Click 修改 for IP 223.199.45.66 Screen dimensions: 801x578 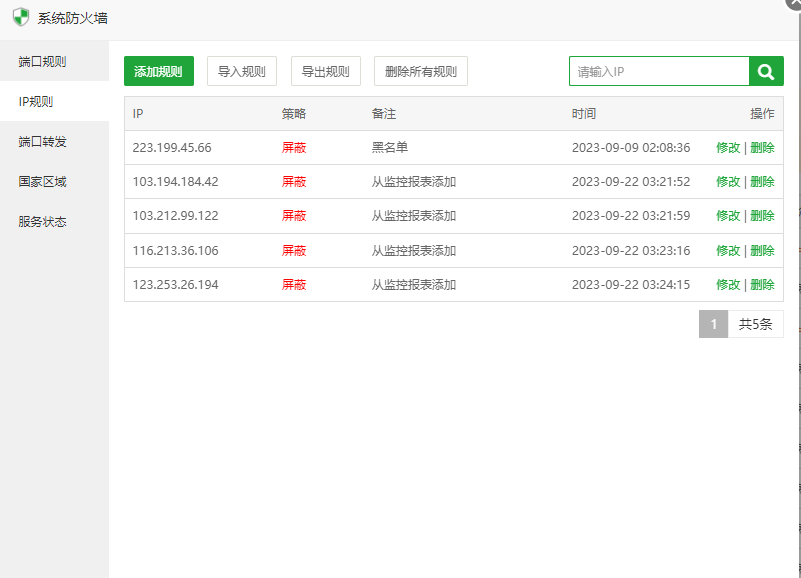pyautogui.click(x=728, y=148)
